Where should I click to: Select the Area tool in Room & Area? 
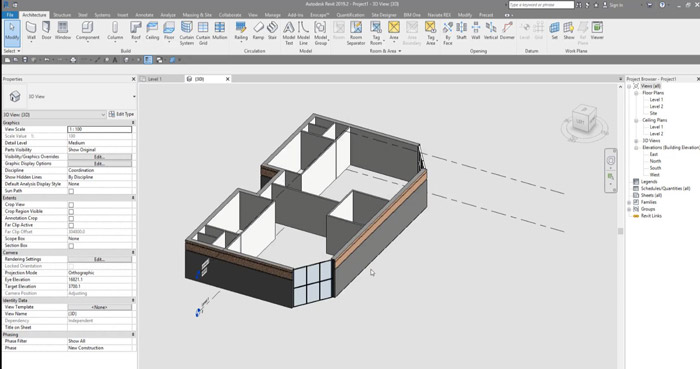(x=394, y=31)
